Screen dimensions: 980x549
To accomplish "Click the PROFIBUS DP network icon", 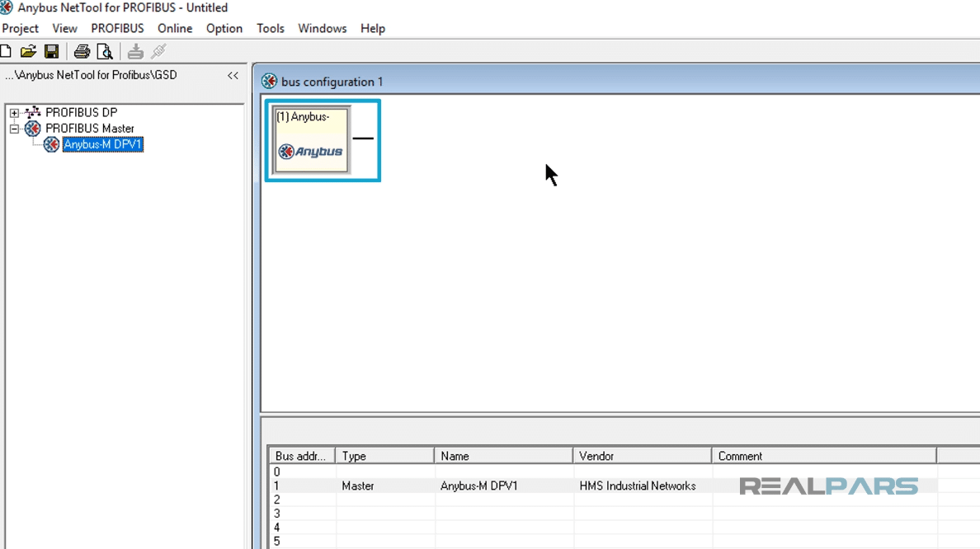I will click(32, 112).
